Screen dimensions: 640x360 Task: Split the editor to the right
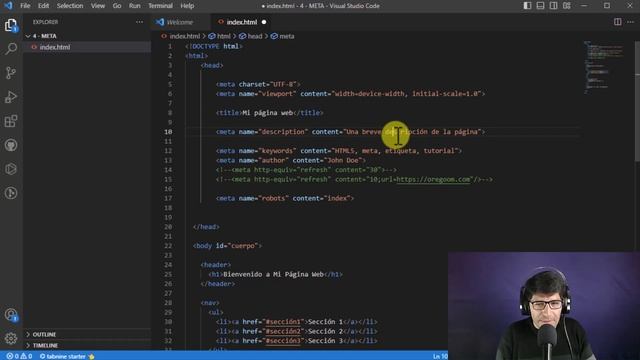click(x=618, y=22)
